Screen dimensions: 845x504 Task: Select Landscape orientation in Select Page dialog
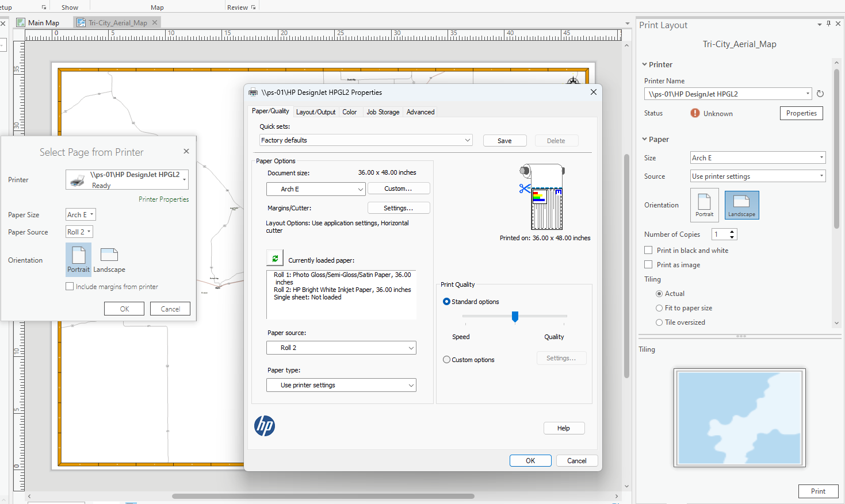109,260
